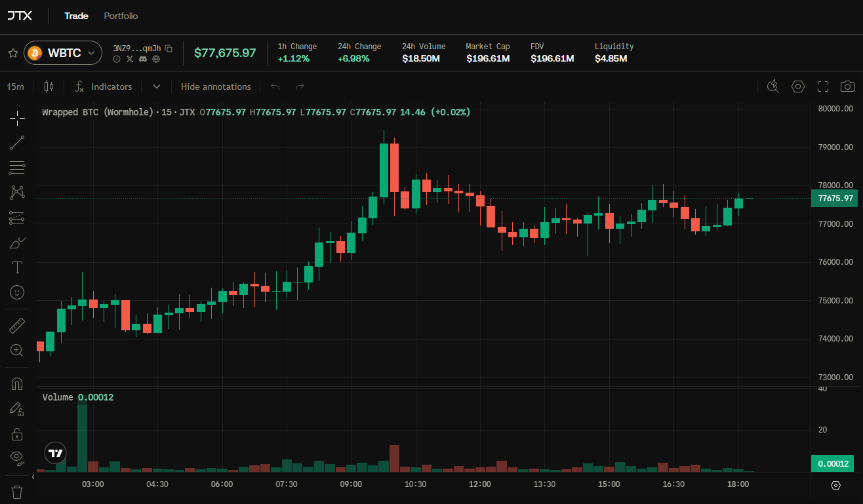Open the WBTC token selector dropdown
863x504 pixels.
coord(63,53)
